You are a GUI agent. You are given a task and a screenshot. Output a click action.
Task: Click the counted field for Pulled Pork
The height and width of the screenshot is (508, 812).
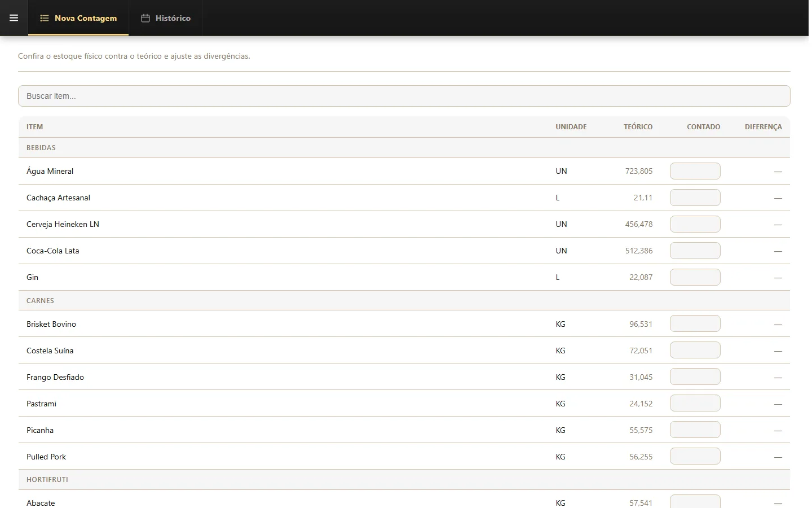pos(695,456)
